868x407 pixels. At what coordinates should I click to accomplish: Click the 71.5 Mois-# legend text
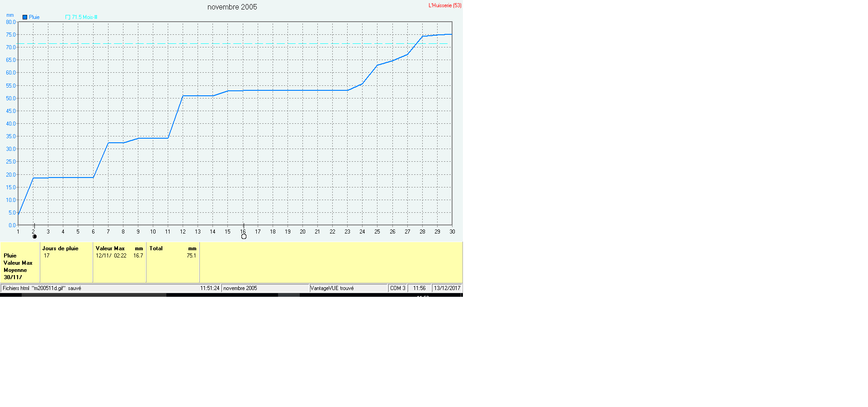pyautogui.click(x=85, y=17)
